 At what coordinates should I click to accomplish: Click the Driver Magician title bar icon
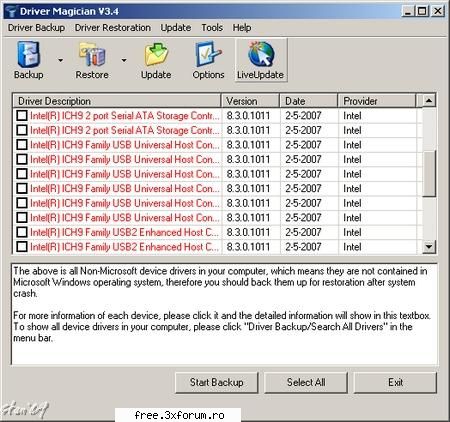point(11,11)
